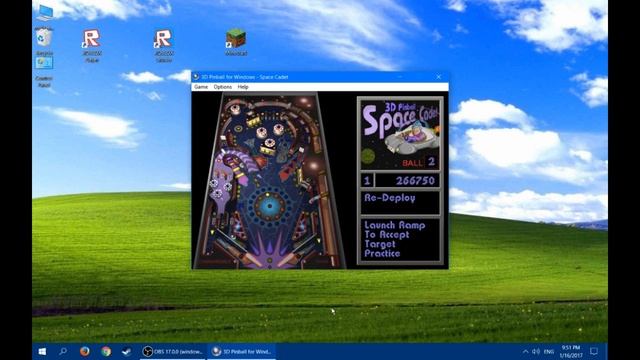Launch Chrome from the taskbar
This screenshot has width=640, height=360.
click(106, 351)
